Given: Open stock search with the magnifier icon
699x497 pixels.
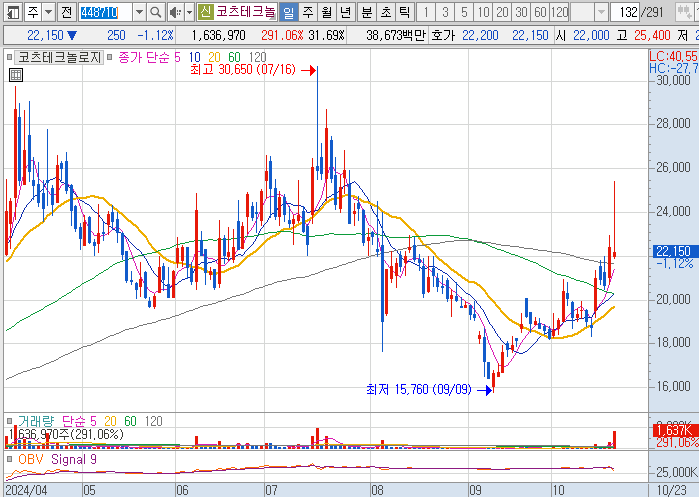Looking at the screenshot, I should coord(156,12).
